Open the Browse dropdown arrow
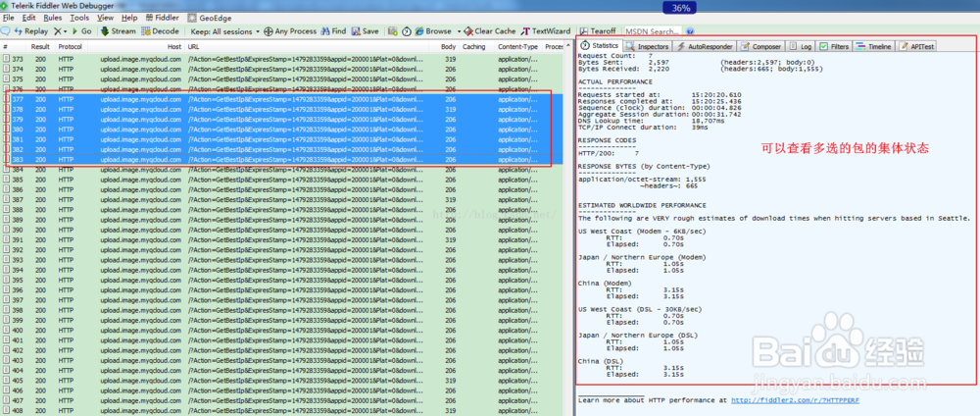The height and width of the screenshot is (416, 980). click(460, 31)
